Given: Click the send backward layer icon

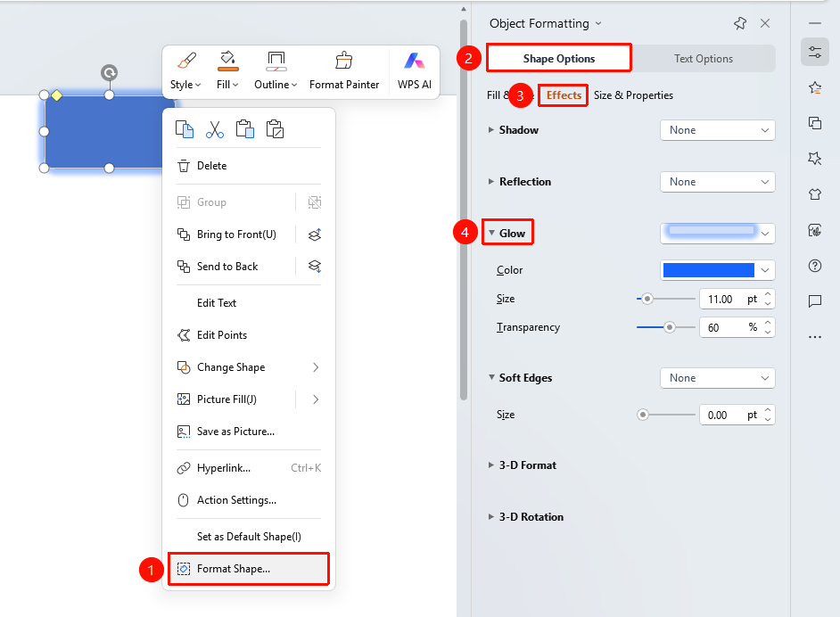Looking at the screenshot, I should tap(315, 267).
